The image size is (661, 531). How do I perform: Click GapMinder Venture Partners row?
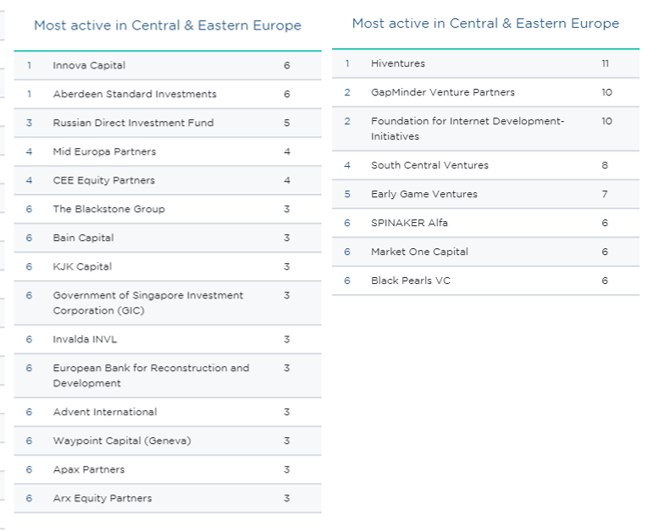coord(486,92)
